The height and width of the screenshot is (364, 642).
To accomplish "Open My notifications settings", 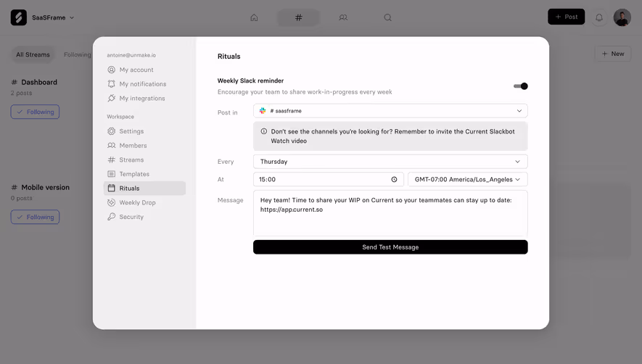I will tap(144, 84).
